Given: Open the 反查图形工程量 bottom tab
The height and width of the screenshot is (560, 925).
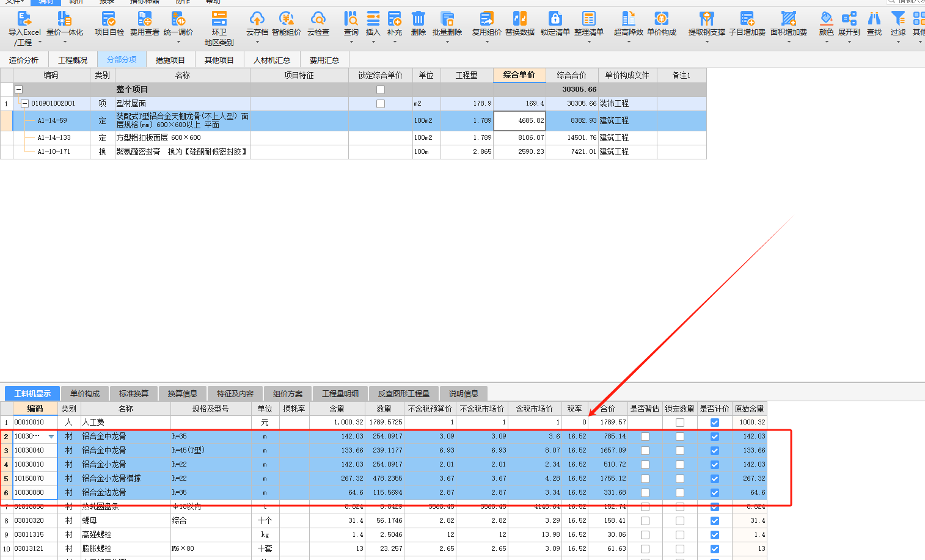Looking at the screenshot, I should (x=404, y=394).
